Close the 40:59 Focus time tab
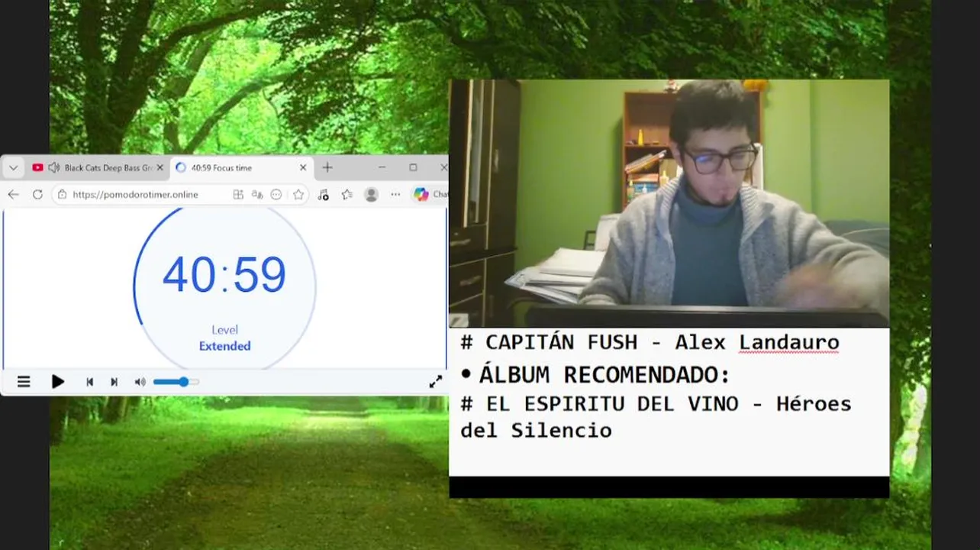Screen dimensions: 980x550 click(303, 167)
